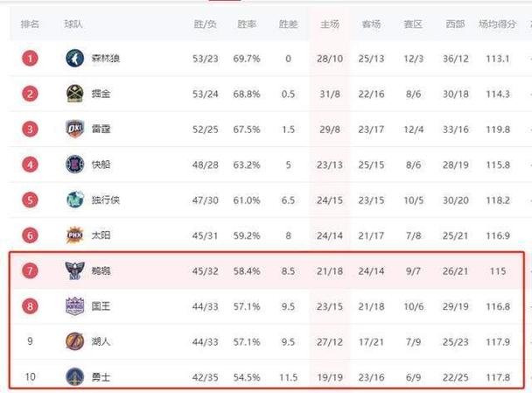532x393 pixels.
Task: Click the Mavericks team logo
Action: [74, 200]
